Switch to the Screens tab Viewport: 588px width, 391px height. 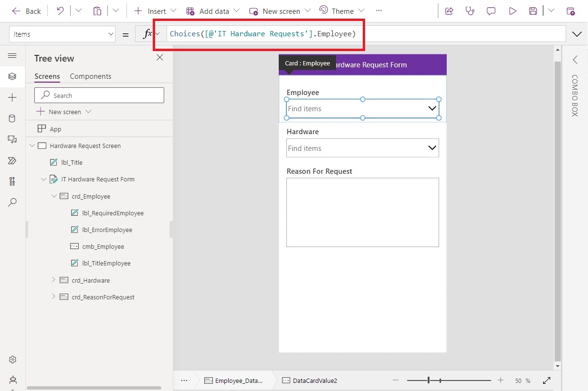[x=47, y=76]
